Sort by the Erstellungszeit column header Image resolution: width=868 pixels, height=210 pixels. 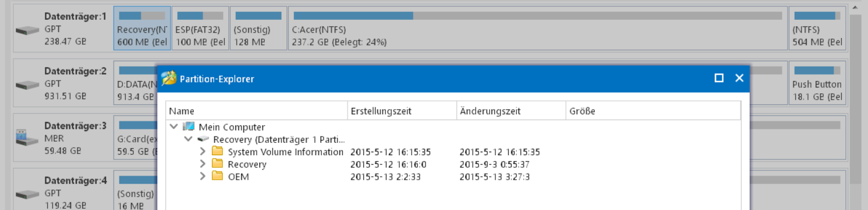(402, 111)
